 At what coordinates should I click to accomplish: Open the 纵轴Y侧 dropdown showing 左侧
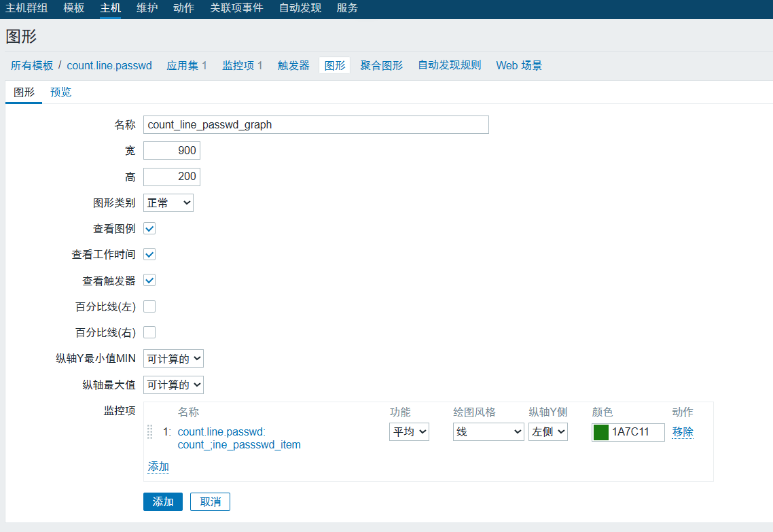pyautogui.click(x=547, y=432)
